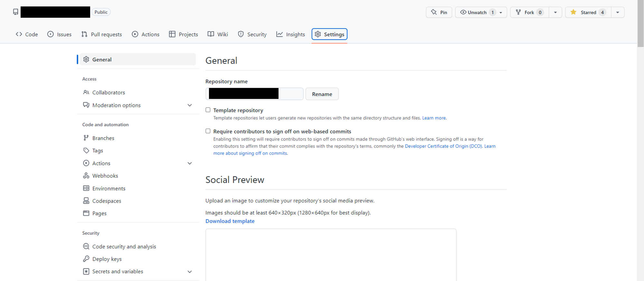Click the Branches git-branch icon in sidebar
Image resolution: width=644 pixels, height=281 pixels.
pos(86,138)
